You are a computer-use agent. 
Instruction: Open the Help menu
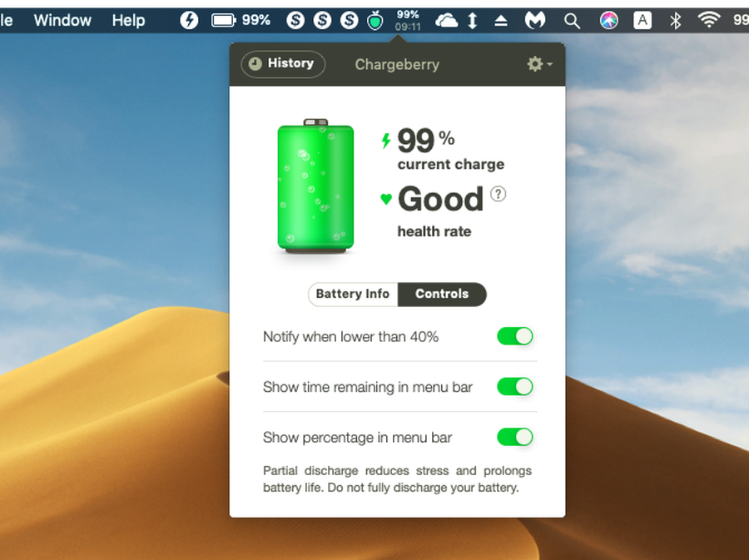coord(128,21)
